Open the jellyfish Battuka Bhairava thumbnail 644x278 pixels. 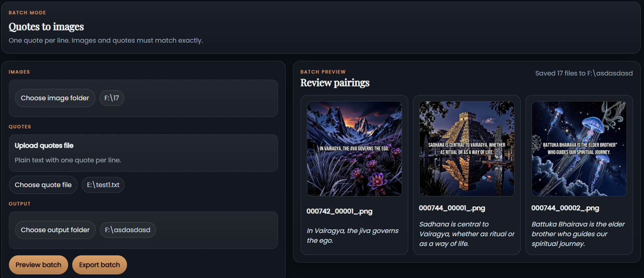(579, 149)
